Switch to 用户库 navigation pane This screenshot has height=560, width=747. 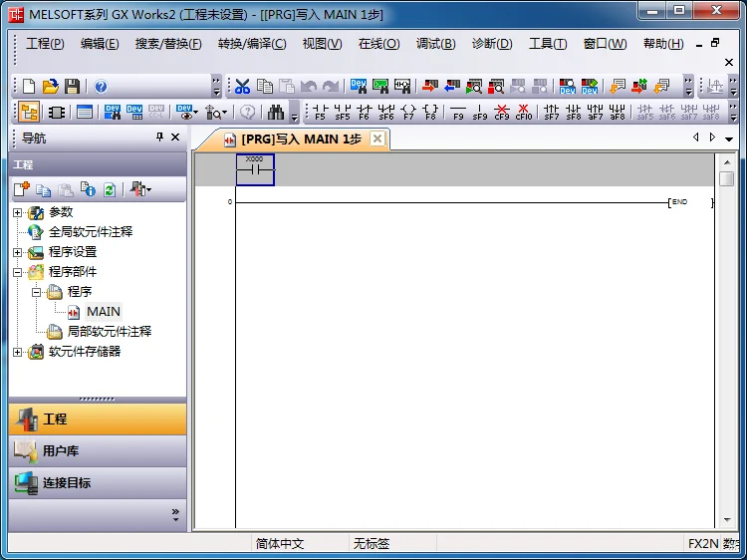point(98,450)
